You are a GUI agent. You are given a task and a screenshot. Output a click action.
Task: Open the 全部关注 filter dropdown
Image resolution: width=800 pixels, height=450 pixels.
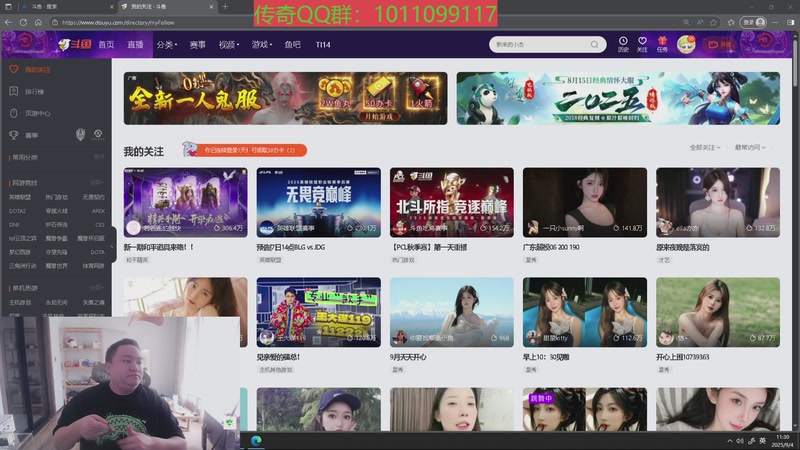point(705,147)
